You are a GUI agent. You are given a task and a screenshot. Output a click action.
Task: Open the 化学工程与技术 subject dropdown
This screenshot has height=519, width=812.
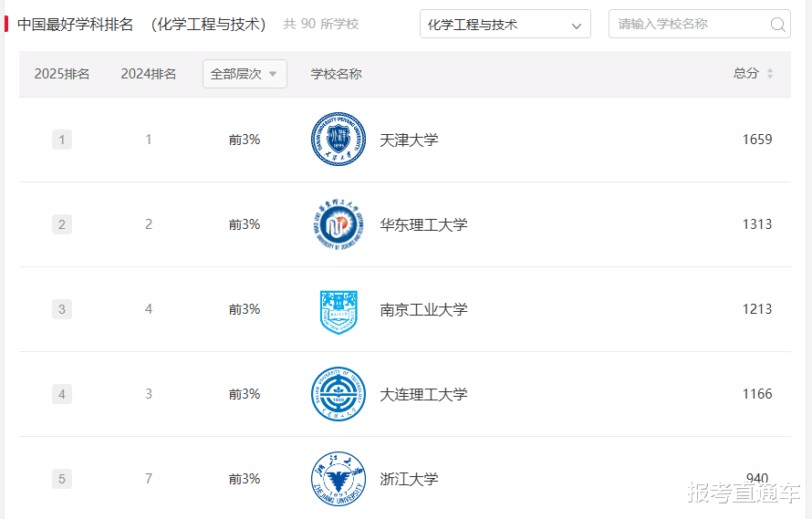pyautogui.click(x=505, y=24)
